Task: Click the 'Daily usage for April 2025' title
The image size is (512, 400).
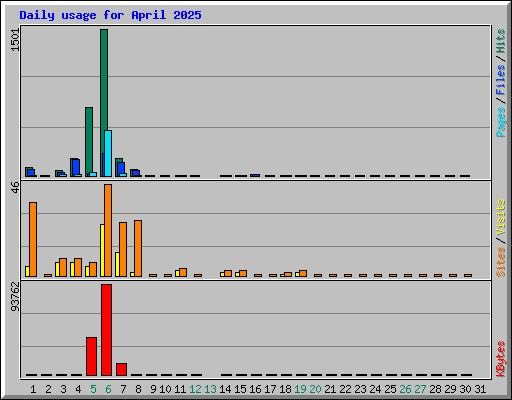Action: tap(110, 15)
